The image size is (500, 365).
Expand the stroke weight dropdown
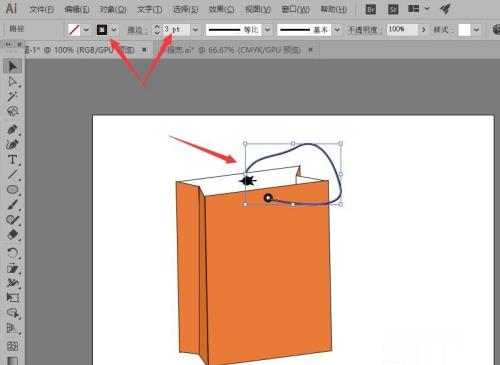click(195, 30)
